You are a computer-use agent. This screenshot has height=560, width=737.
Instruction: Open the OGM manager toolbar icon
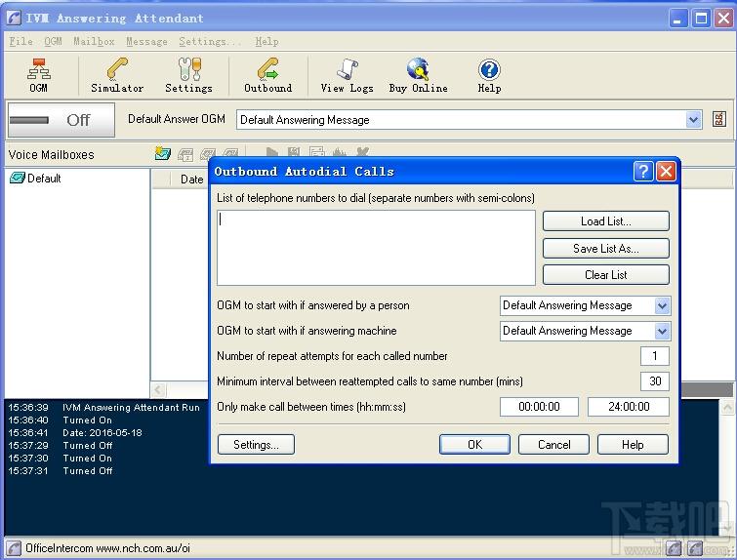(x=38, y=75)
